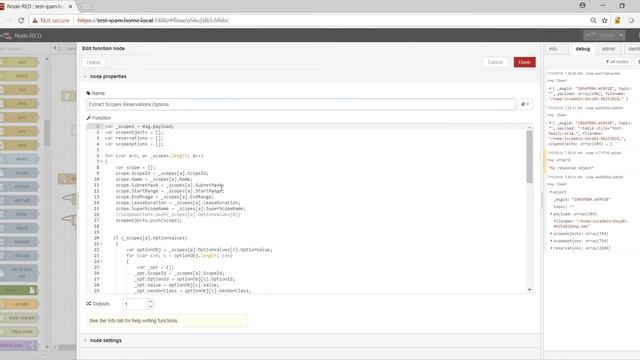This screenshot has height=360, width=640.
Task: Collapse the expanded 'object' debug entry
Action: tap(551, 192)
